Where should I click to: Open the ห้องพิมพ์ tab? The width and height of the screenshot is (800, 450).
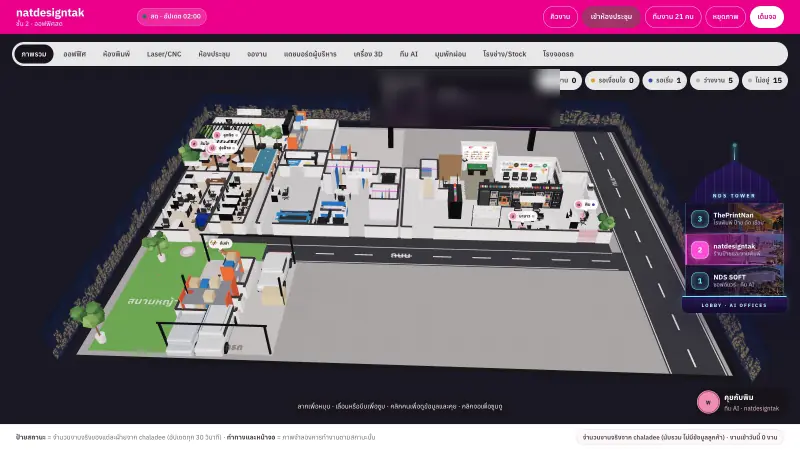116,54
